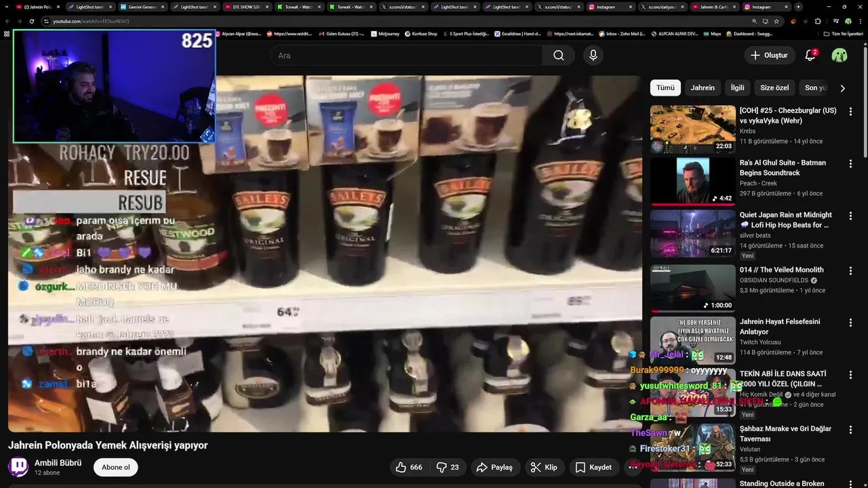Image resolution: width=868 pixels, height=488 pixels.
Task: Save the video with Kaydet
Action: click(593, 468)
